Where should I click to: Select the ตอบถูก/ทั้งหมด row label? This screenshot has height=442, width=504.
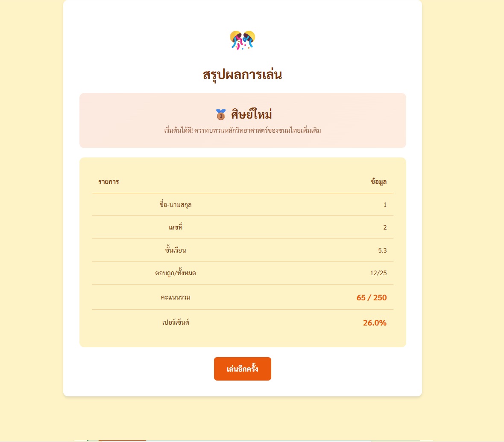(176, 273)
